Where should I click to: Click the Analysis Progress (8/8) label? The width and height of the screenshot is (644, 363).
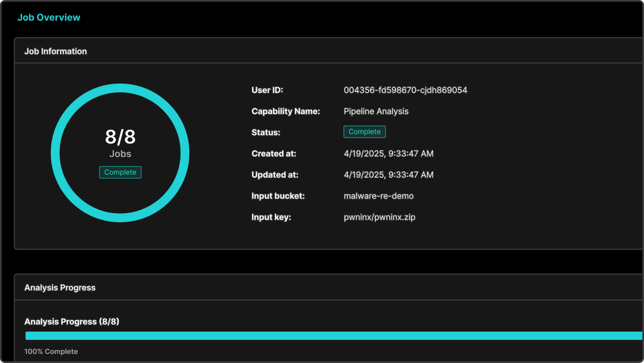72,321
